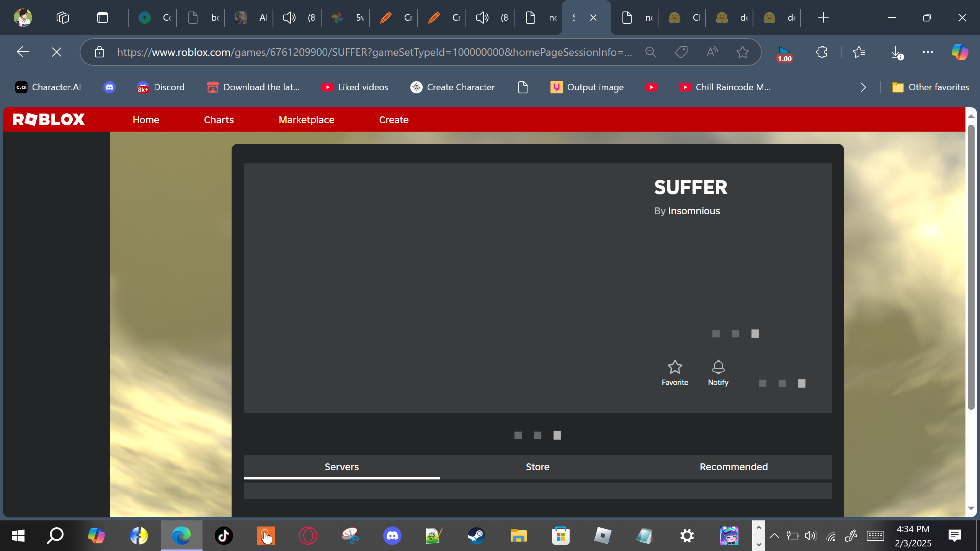980x551 pixels.
Task: Open the blank page icon bookmark
Action: [523, 87]
